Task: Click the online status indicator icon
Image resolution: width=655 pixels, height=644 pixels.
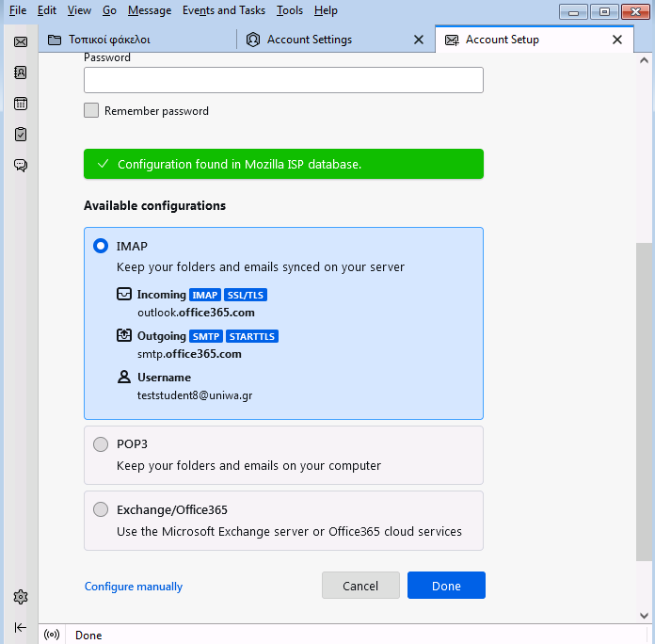Action: click(52, 635)
